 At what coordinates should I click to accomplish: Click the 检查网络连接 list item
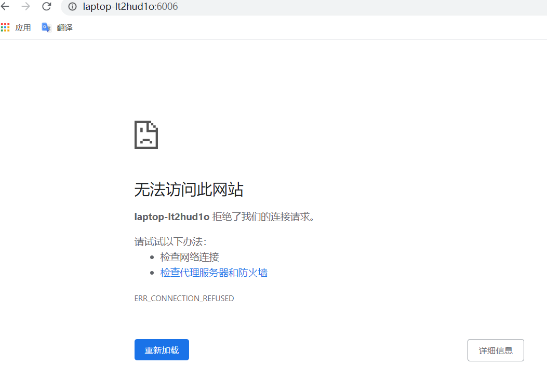[x=190, y=256]
